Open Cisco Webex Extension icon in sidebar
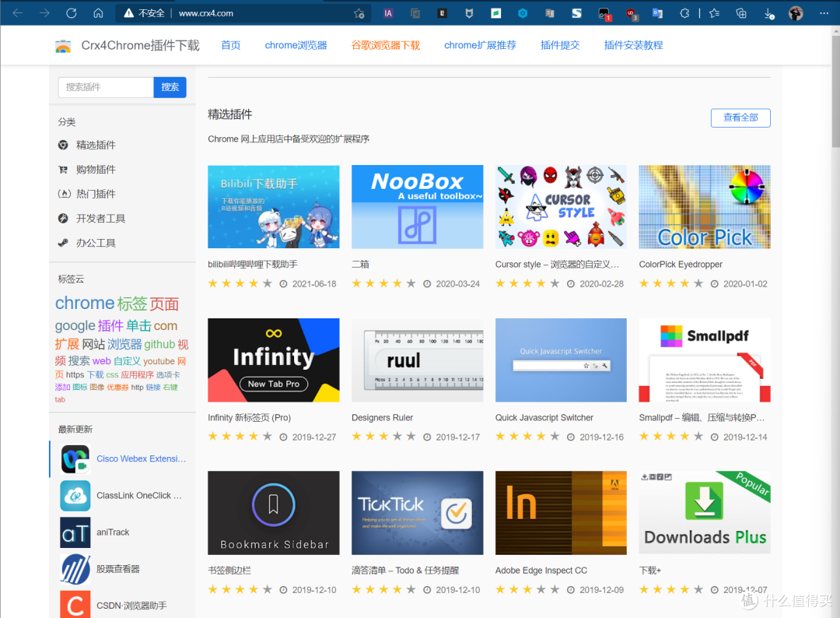840x618 pixels. [75, 459]
